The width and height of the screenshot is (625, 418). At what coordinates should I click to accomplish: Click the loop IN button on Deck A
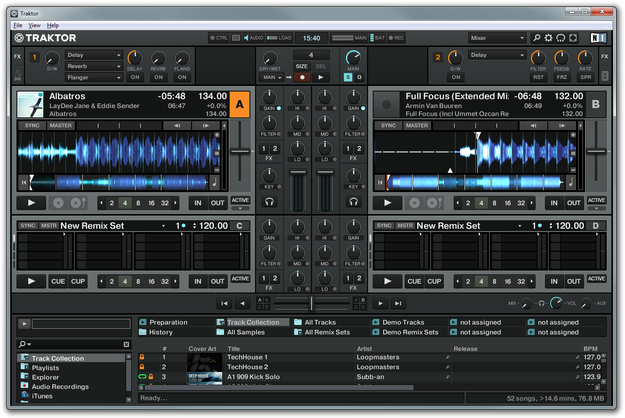(x=198, y=203)
